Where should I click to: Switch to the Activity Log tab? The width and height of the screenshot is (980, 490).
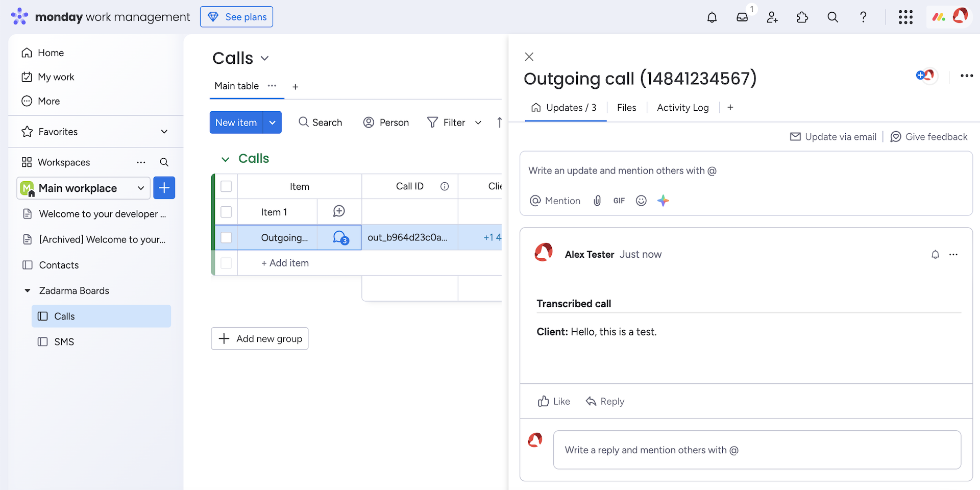[x=682, y=108]
